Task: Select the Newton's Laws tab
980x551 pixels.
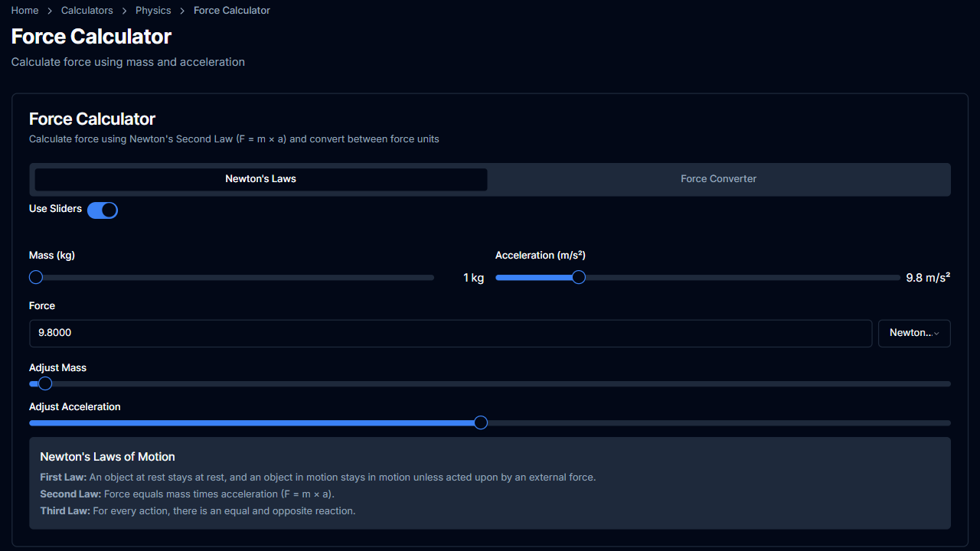Action: tap(260, 179)
